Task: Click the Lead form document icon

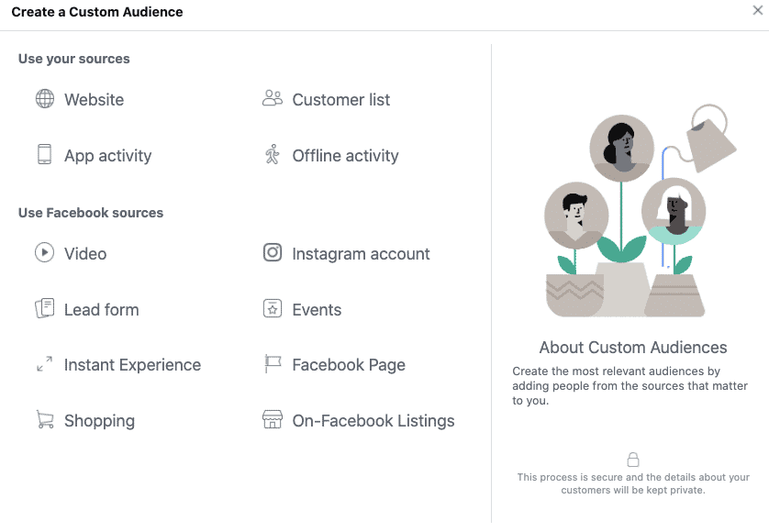Action: point(44,309)
